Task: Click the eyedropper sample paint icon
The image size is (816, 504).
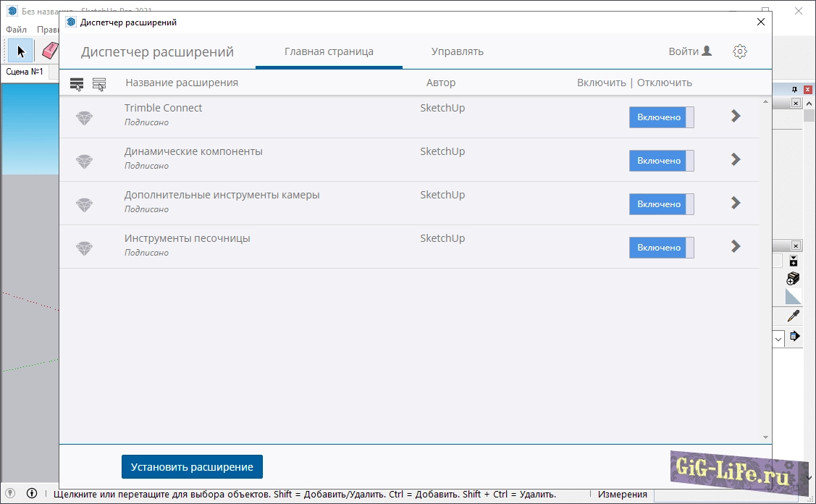Action: (x=794, y=316)
